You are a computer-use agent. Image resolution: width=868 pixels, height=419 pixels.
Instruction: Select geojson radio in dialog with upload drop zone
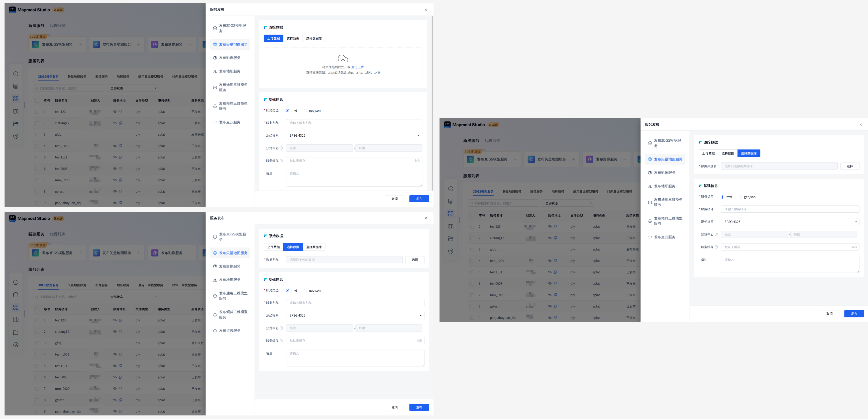click(x=306, y=111)
